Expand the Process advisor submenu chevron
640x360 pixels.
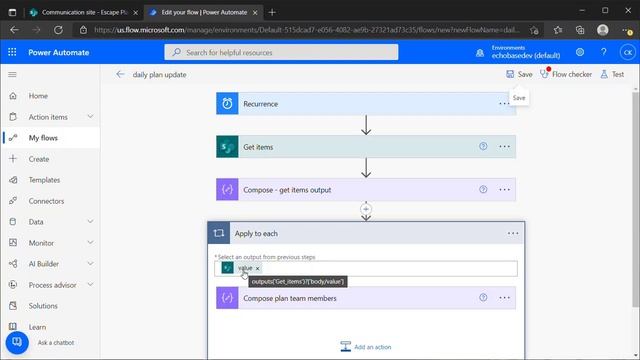(x=90, y=284)
